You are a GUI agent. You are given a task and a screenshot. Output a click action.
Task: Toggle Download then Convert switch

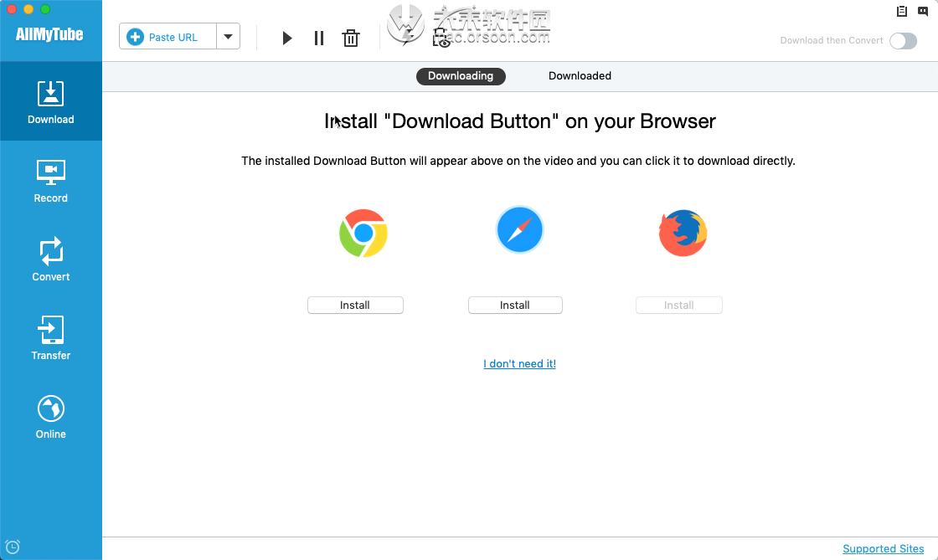click(x=903, y=41)
